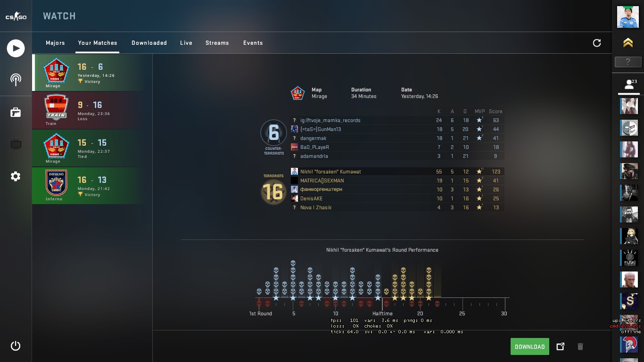
Task: Select player BaD_PLayeR row
Action: (397, 147)
